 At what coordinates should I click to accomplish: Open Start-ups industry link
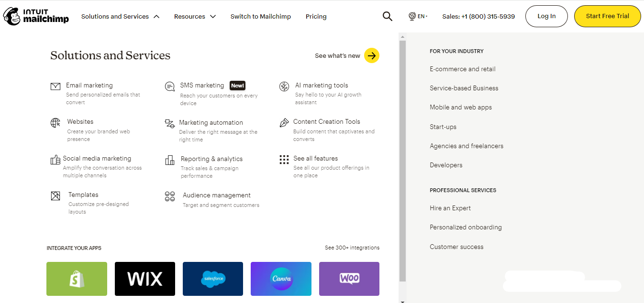pyautogui.click(x=443, y=127)
